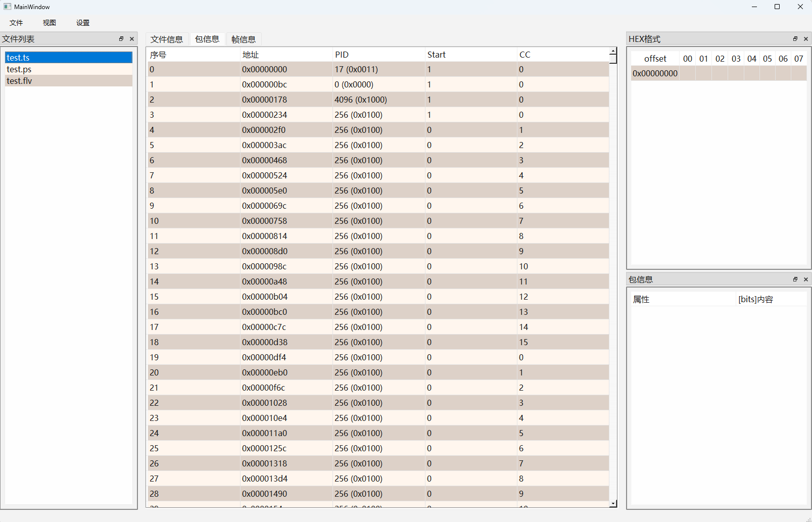This screenshot has height=522, width=812.
Task: Select HEX row 0x00000000
Action: pos(719,73)
